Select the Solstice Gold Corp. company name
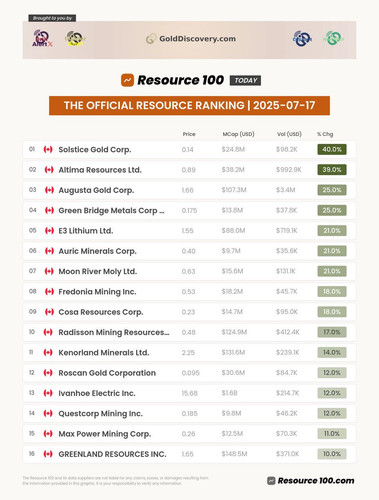This screenshot has height=500, width=379. click(x=95, y=150)
